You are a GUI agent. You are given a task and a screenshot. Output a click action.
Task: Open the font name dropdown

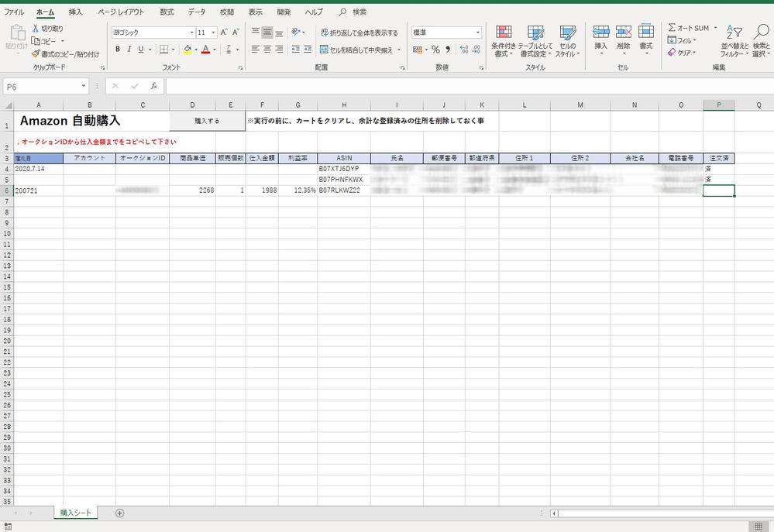click(x=192, y=33)
